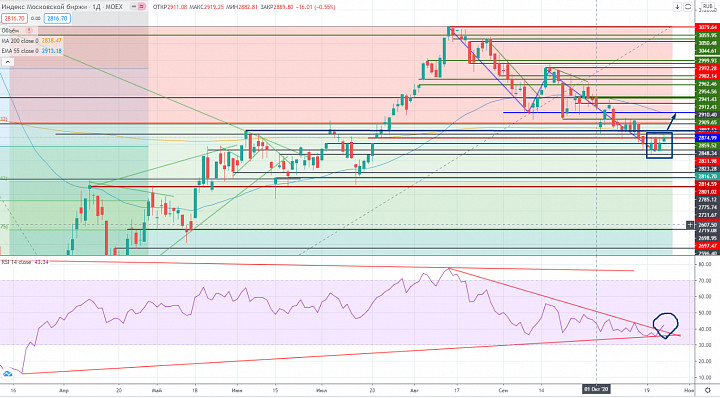The height and width of the screenshot is (398, 720).
Task: Click the TradingView cloud logo icon
Action: [x=7, y=374]
